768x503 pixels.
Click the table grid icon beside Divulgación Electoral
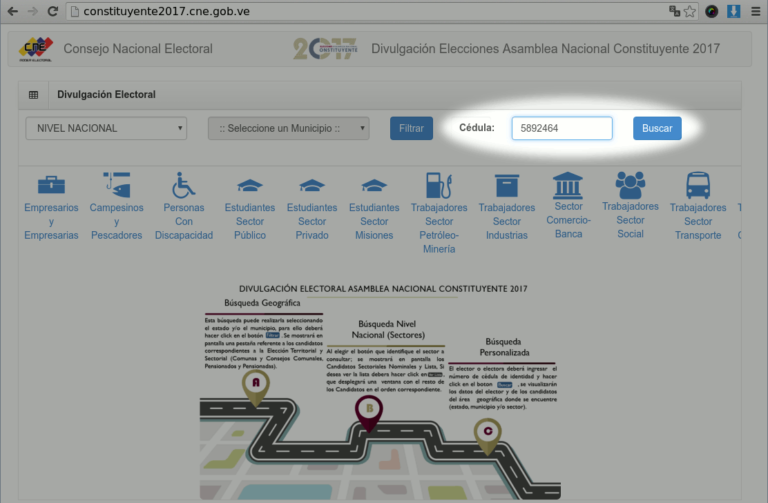33,95
